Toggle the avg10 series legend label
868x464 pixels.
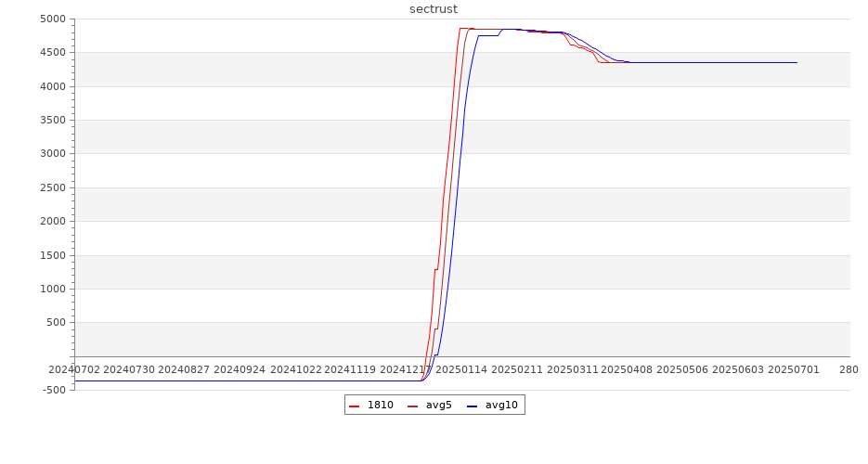[x=501, y=406]
